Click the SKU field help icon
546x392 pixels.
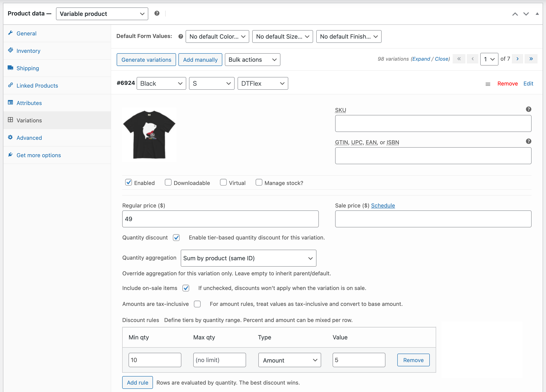(528, 109)
